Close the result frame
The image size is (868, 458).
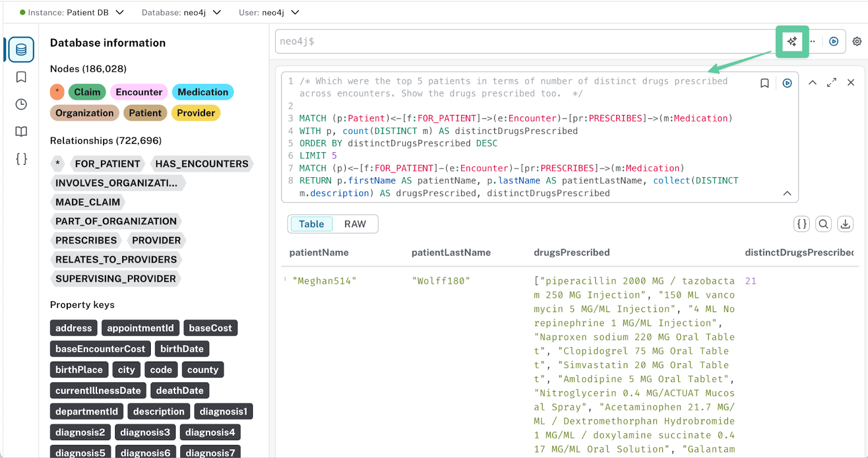click(x=851, y=82)
